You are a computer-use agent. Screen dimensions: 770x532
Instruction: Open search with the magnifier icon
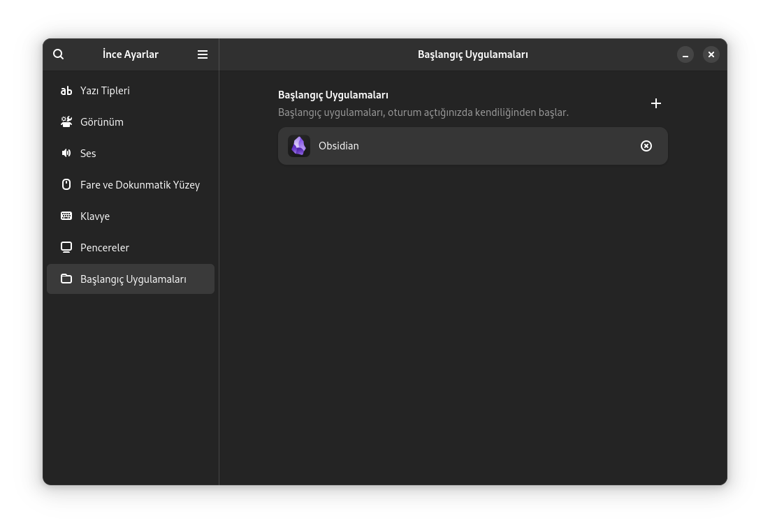click(x=59, y=54)
